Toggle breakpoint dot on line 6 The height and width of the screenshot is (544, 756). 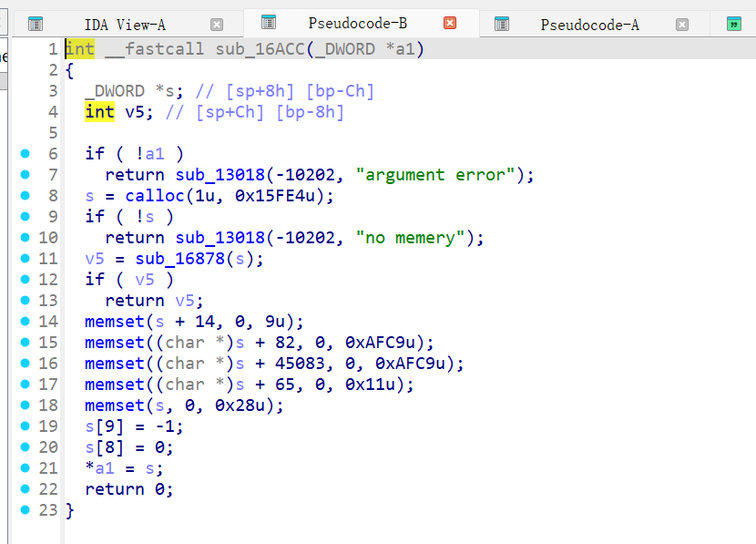click(x=26, y=154)
